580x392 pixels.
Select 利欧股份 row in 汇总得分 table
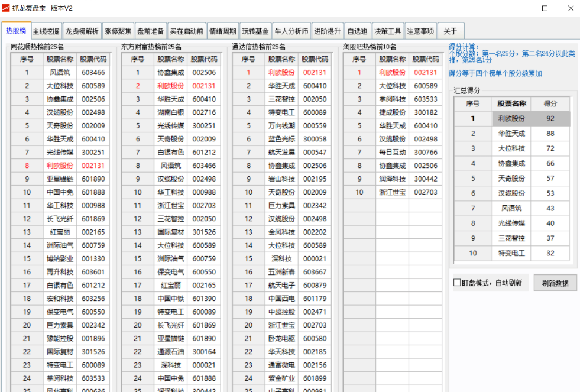click(511, 118)
